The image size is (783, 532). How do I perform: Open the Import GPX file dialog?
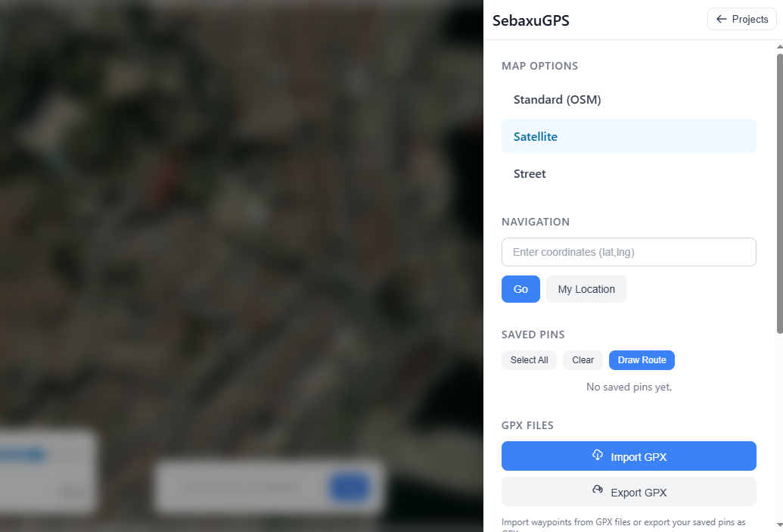(629, 456)
